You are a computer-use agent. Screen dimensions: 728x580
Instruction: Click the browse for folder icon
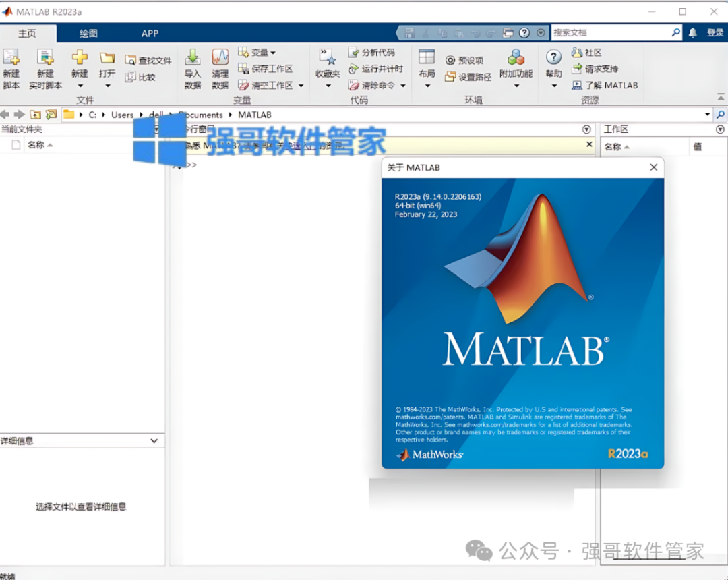coord(51,114)
